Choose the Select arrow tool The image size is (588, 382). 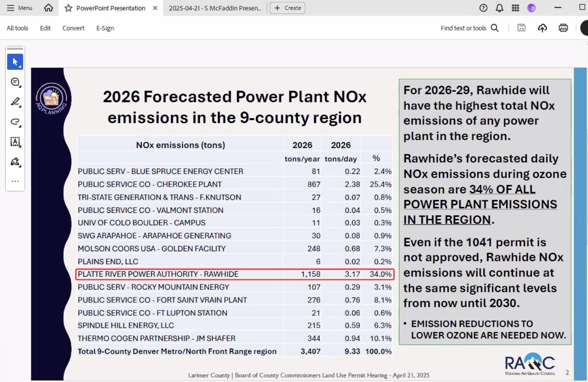(x=15, y=62)
